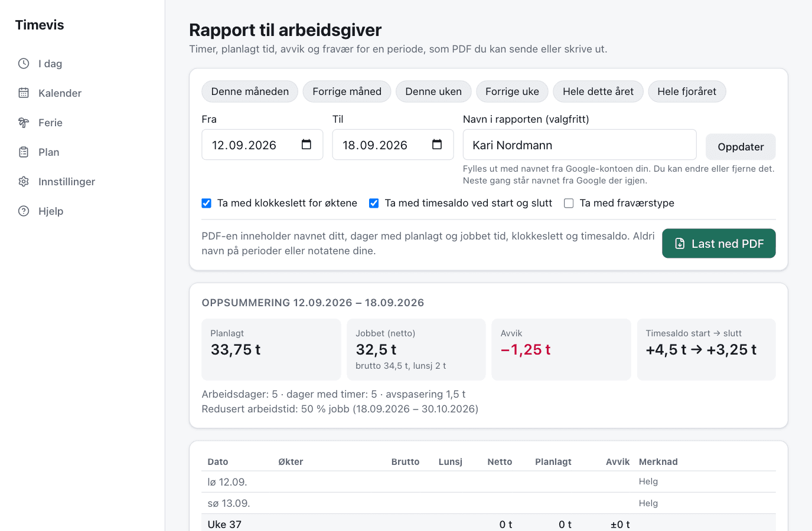812x531 pixels.
Task: Choose Hele dette året preset
Action: [598, 91]
